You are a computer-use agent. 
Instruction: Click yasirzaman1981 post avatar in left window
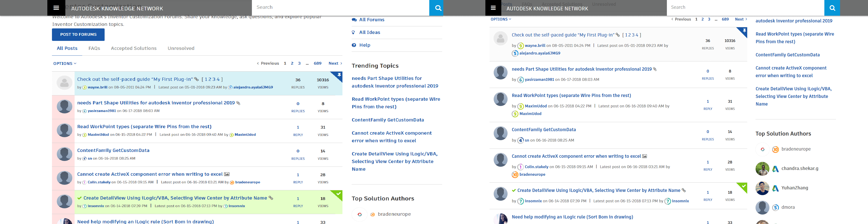(x=64, y=106)
